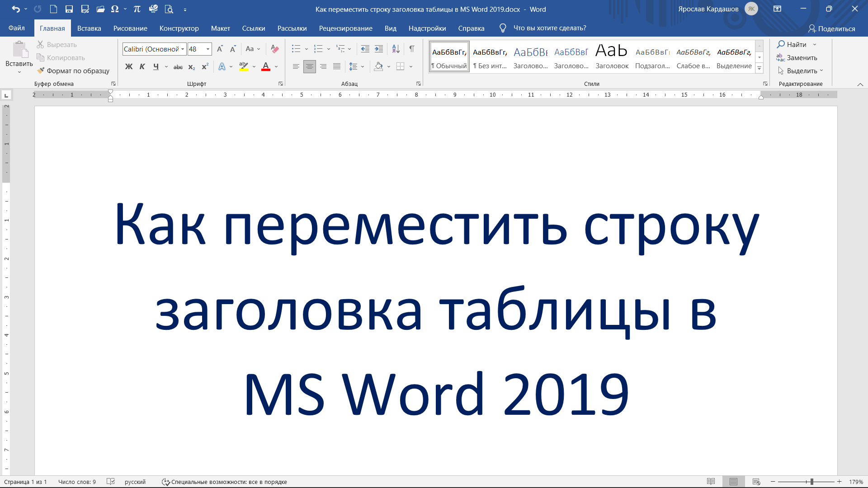This screenshot has height=488, width=868.
Task: Toggle show paragraph marks ¶
Action: point(412,49)
